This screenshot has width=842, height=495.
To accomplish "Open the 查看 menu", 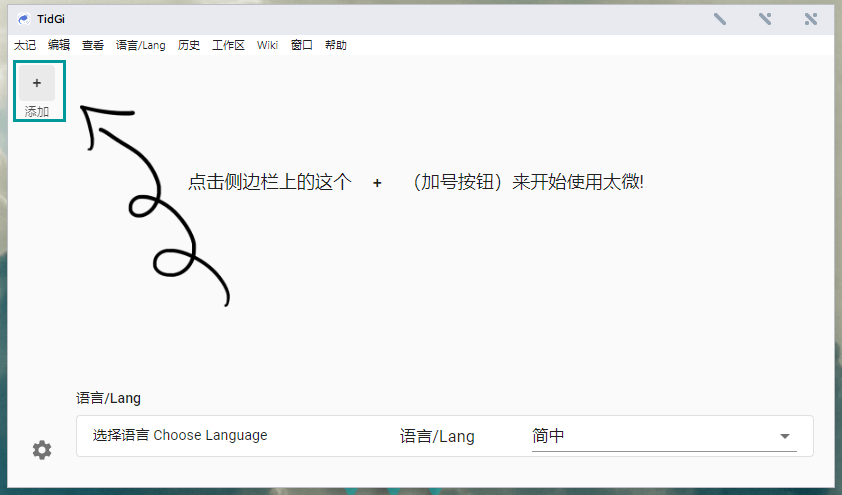I will 93,45.
